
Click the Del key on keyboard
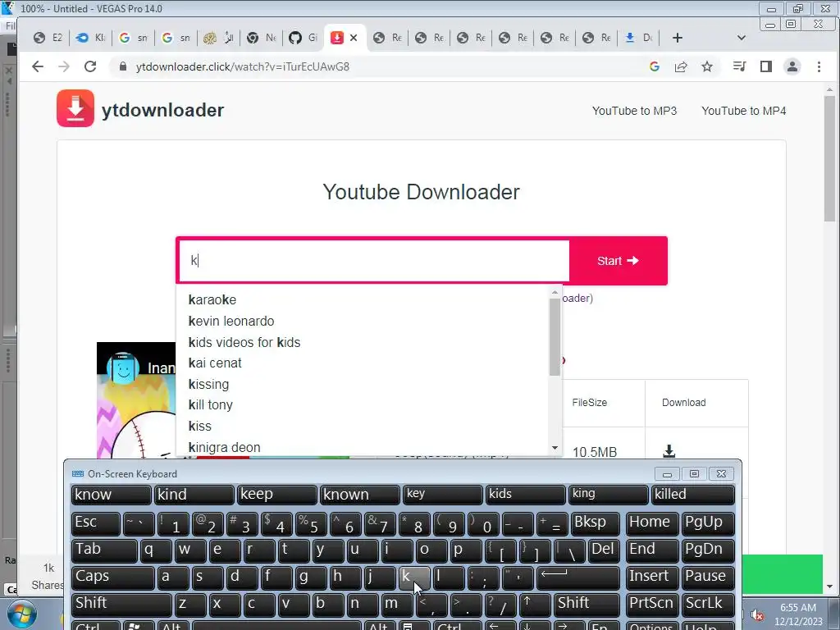(x=604, y=550)
